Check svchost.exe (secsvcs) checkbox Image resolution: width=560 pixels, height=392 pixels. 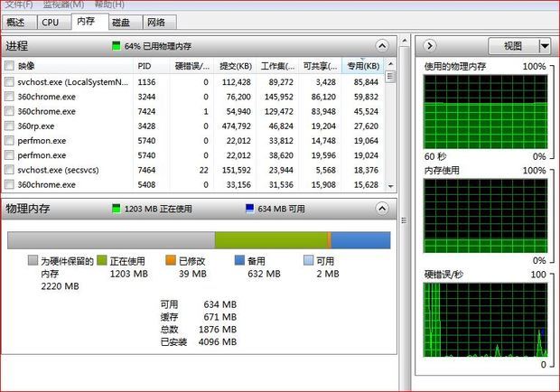click(x=9, y=170)
